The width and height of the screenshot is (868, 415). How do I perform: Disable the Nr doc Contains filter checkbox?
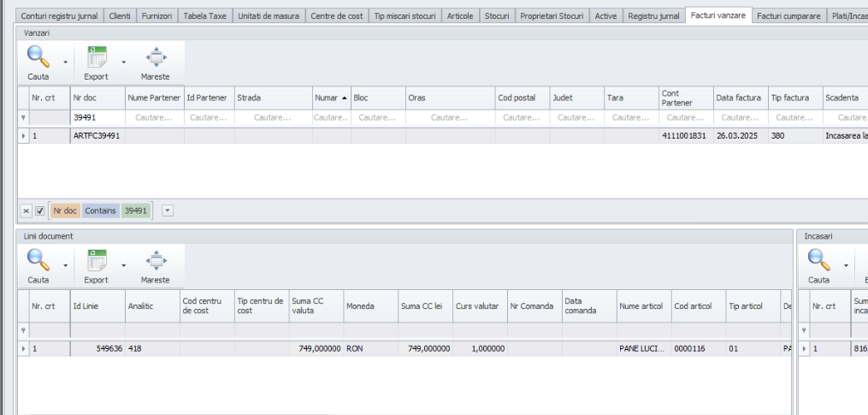[40, 210]
